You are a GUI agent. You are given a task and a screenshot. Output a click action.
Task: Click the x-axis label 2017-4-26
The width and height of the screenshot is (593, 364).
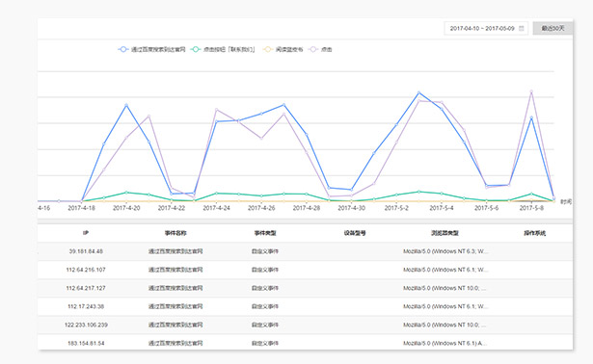click(261, 208)
